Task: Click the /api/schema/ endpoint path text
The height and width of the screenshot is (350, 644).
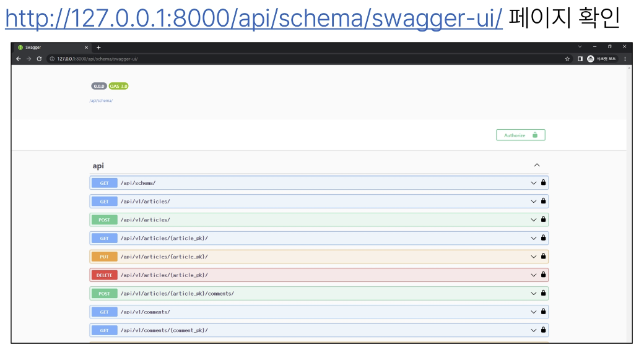Action: 138,183
